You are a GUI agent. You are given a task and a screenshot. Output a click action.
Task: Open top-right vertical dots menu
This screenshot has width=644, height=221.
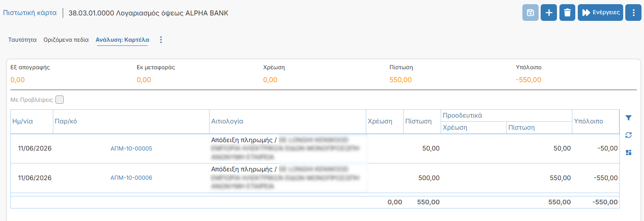[633, 13]
